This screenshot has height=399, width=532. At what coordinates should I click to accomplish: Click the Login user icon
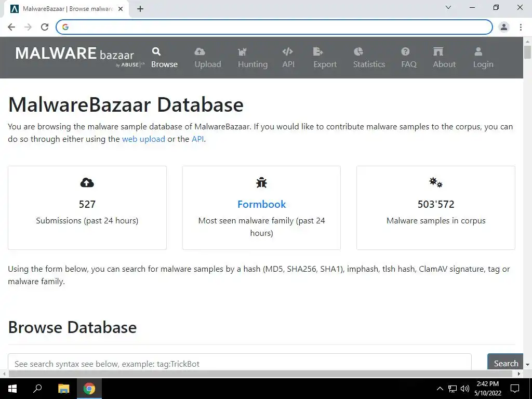[x=478, y=51]
